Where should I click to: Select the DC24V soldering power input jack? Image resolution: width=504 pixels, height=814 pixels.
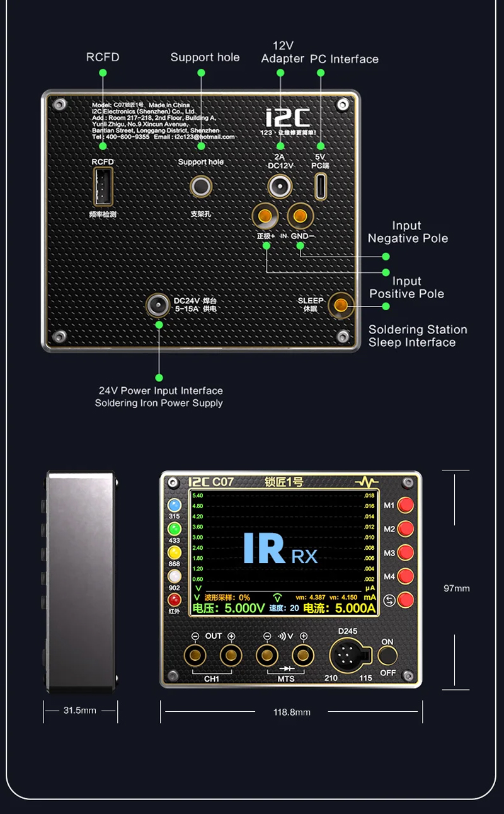[x=157, y=306]
